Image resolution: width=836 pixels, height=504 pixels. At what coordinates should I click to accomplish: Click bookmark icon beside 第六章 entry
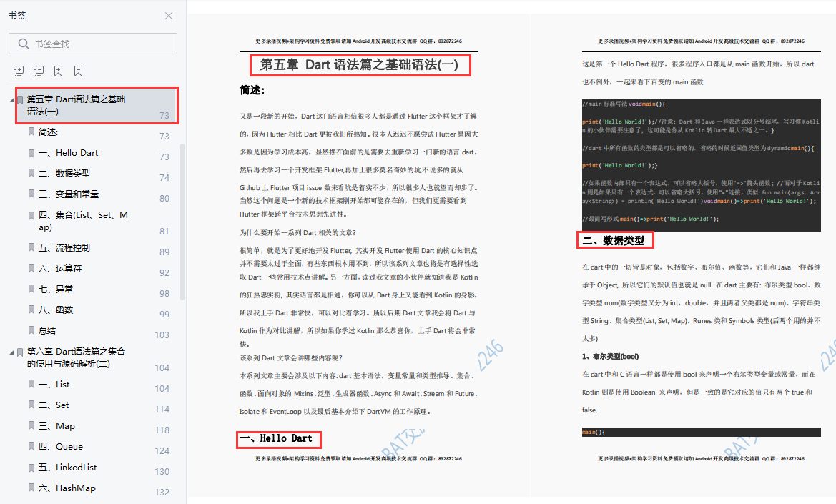(x=20, y=352)
